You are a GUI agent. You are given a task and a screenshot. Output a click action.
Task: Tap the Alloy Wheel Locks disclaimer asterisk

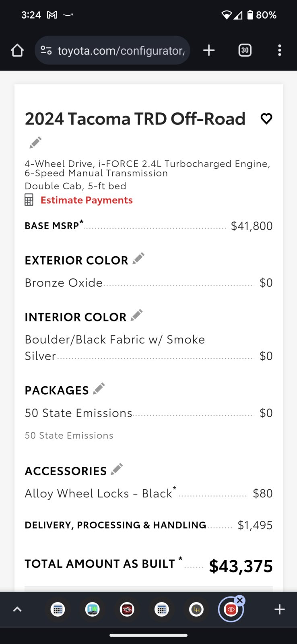[175, 488]
